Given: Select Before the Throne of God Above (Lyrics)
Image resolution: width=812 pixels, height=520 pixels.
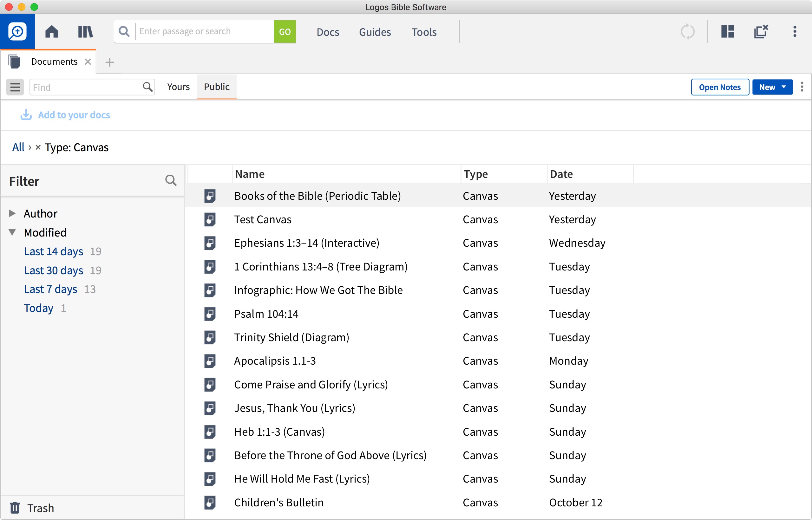Looking at the screenshot, I should click(330, 455).
